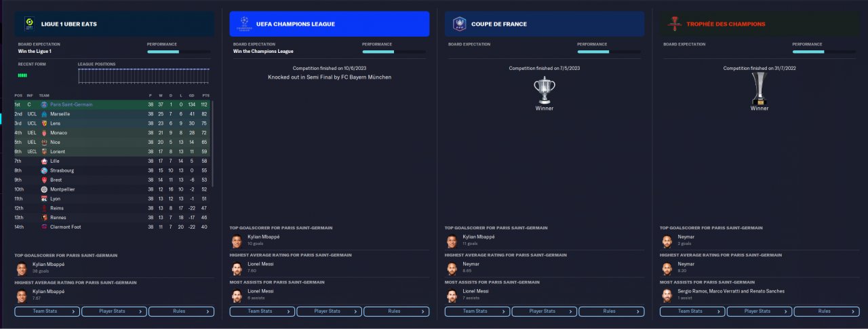Click the league table vertical scrollbar

[212, 143]
